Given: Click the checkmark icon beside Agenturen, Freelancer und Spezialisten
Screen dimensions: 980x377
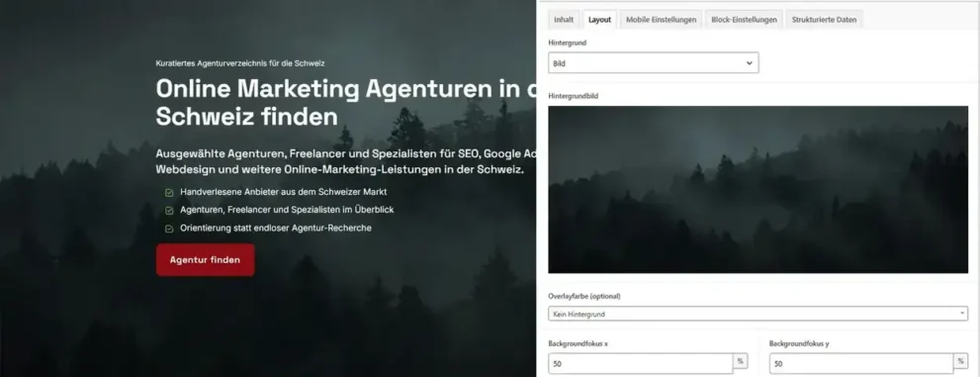Looking at the screenshot, I should point(169,211).
